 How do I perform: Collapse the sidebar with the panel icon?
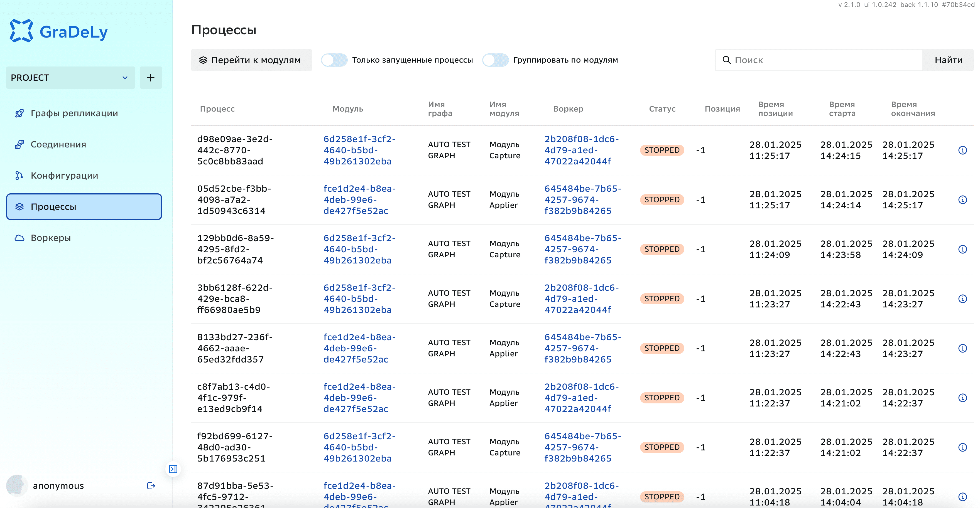173,469
